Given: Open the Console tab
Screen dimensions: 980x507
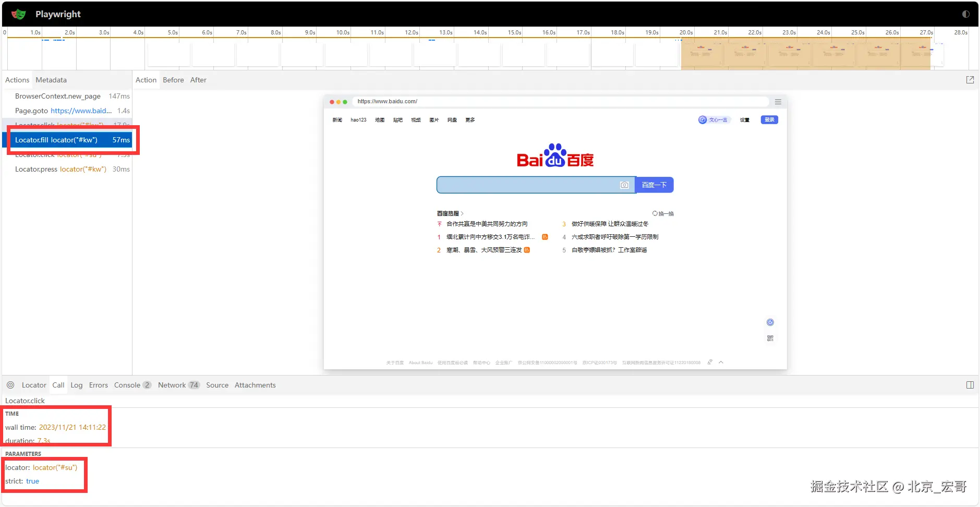Looking at the screenshot, I should [x=132, y=385].
